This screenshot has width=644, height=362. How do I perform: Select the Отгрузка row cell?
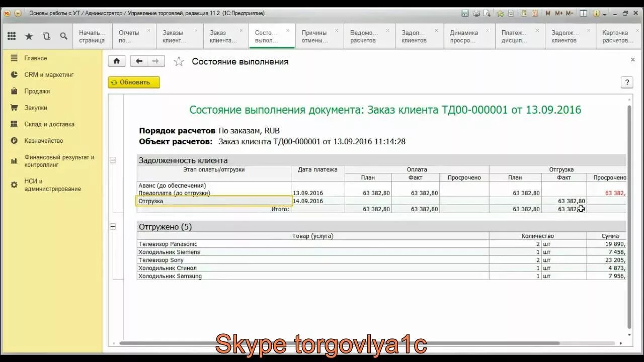pos(214,201)
